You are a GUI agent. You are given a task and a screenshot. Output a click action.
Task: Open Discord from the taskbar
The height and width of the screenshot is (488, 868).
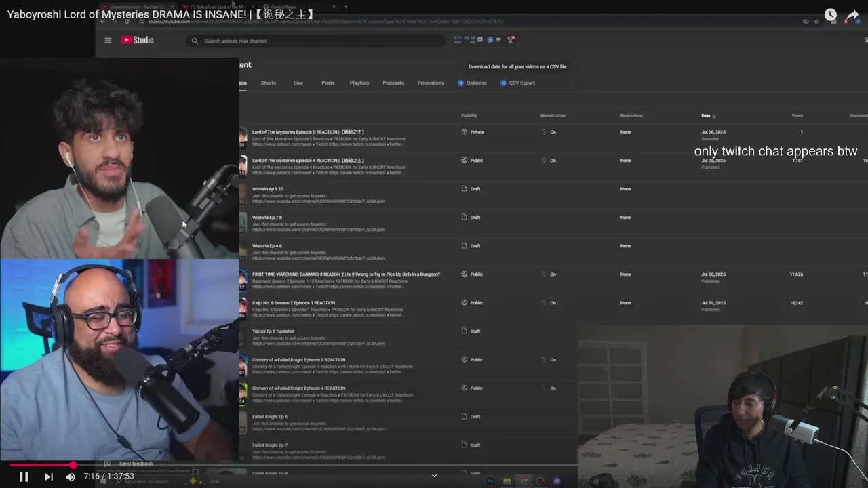pyautogui.click(x=557, y=481)
